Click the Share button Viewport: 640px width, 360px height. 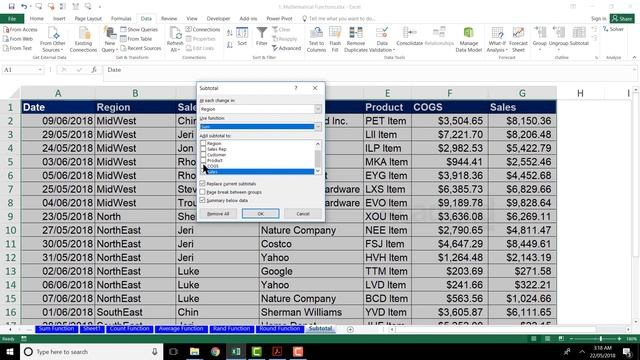pyautogui.click(x=622, y=18)
